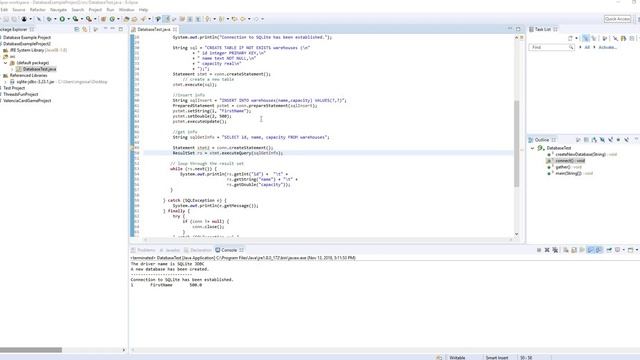The width and height of the screenshot is (640, 360).
Task: Open the Debug button dropdown arrow
Action: click(x=55, y=19)
